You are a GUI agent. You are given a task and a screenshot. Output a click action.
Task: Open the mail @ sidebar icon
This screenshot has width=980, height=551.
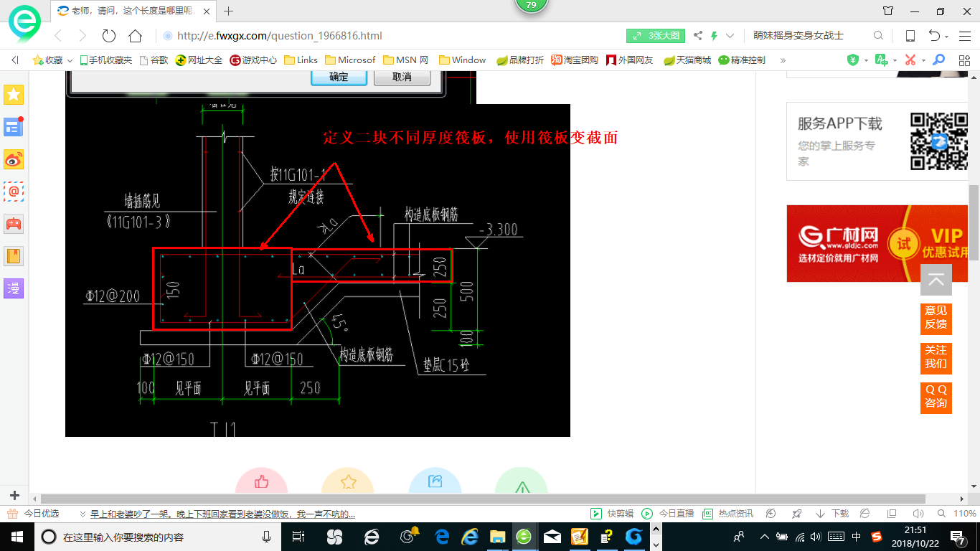[14, 192]
